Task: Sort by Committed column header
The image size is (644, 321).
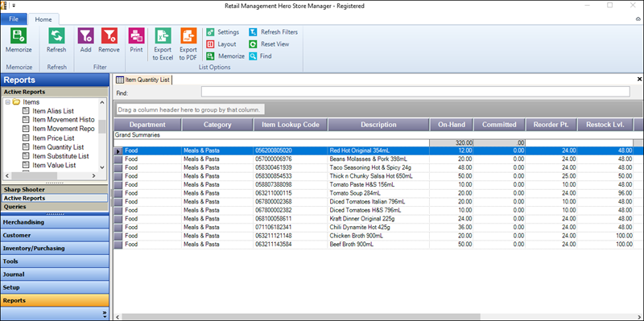Action: [499, 125]
